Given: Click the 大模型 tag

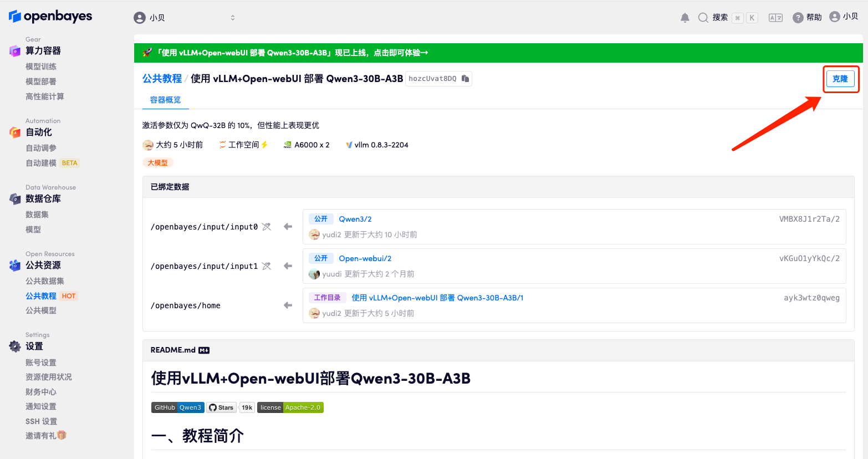Looking at the screenshot, I should pyautogui.click(x=157, y=162).
